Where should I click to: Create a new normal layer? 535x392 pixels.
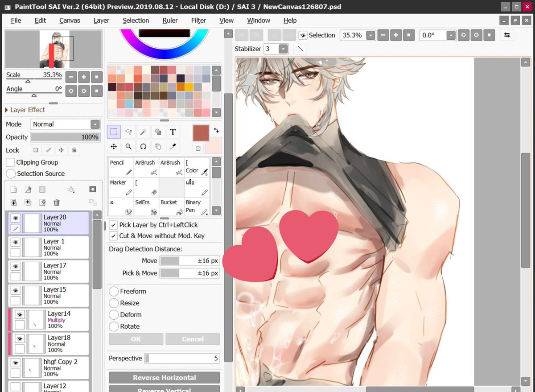[13, 190]
